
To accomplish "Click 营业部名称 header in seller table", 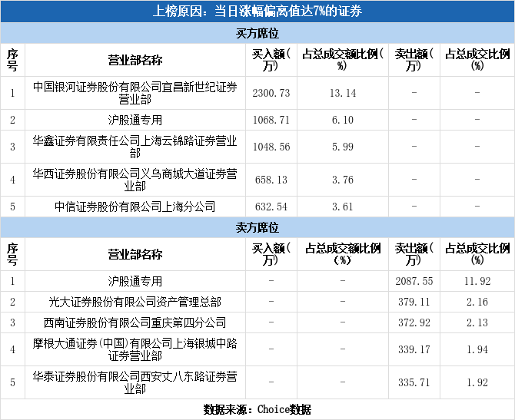I will pos(135,254).
